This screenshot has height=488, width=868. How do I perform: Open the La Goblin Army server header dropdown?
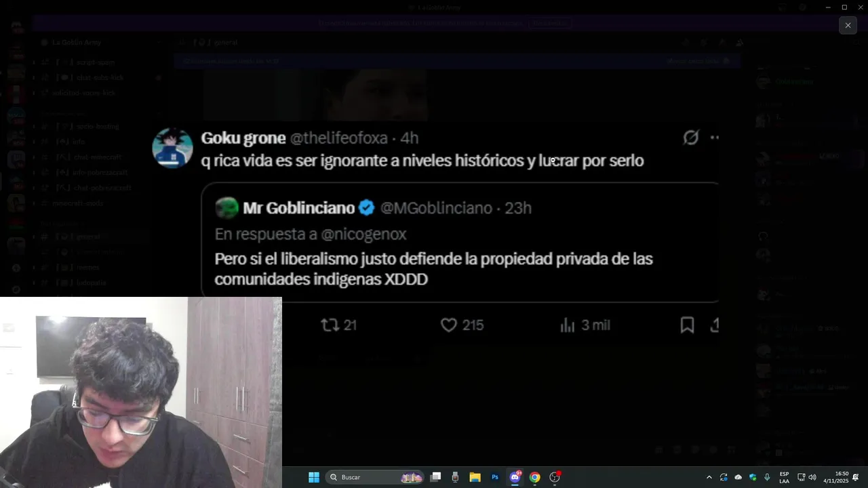102,42
